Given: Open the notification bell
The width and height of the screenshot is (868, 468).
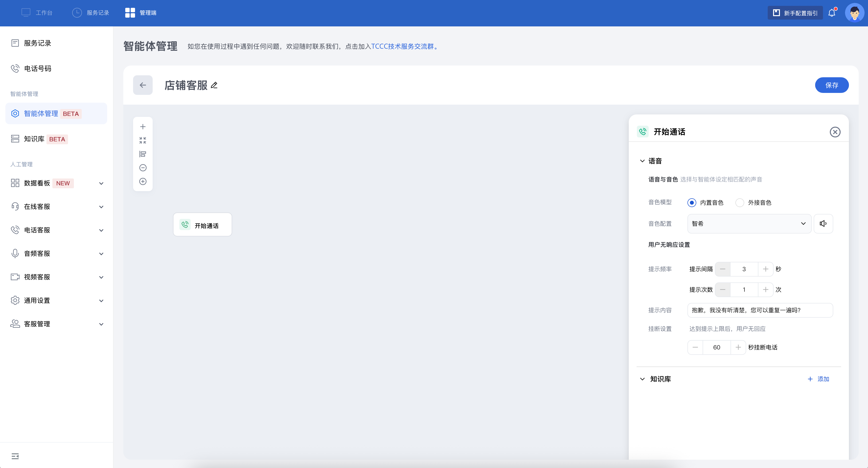Looking at the screenshot, I should tap(832, 13).
